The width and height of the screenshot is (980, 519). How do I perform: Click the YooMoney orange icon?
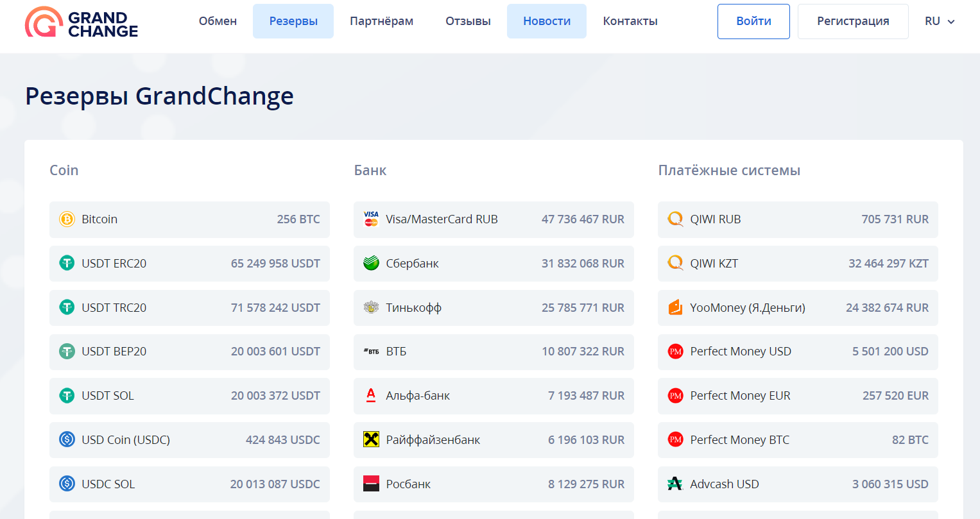[675, 307]
